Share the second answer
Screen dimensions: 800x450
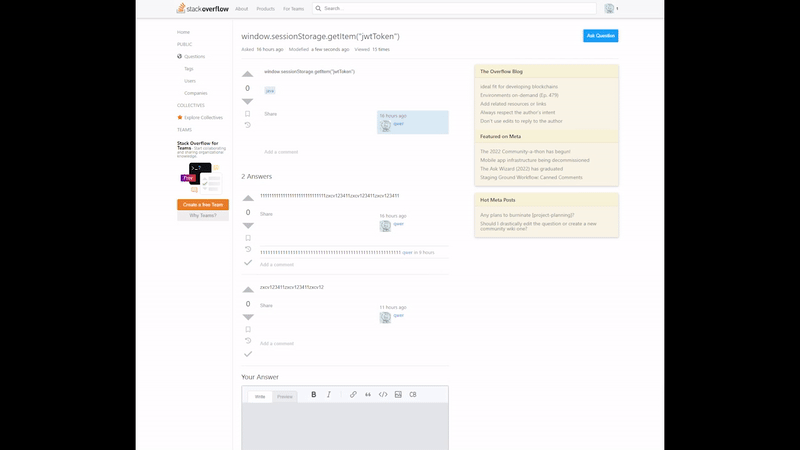pyautogui.click(x=266, y=305)
